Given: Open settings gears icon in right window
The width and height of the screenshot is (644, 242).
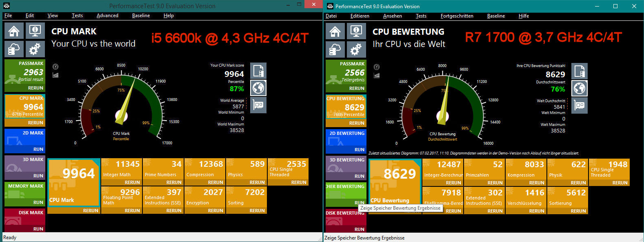Looking at the screenshot, I should [x=356, y=49].
